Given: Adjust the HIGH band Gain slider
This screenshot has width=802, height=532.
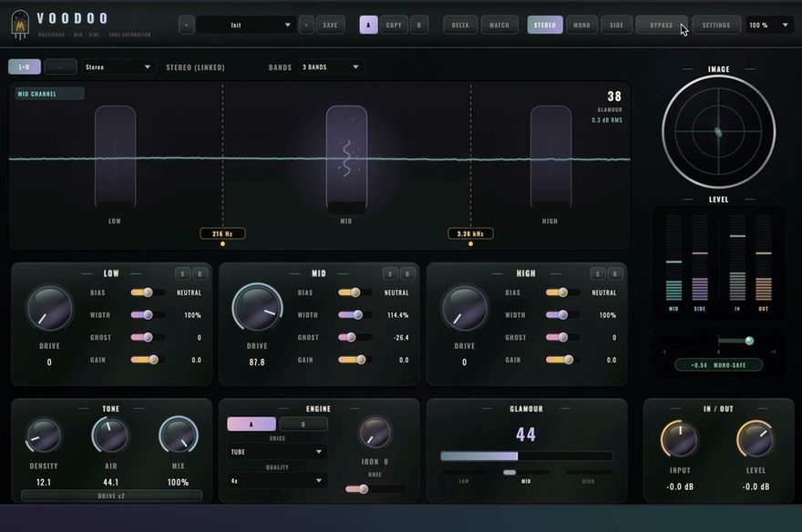Looking at the screenshot, I should click(x=562, y=360).
